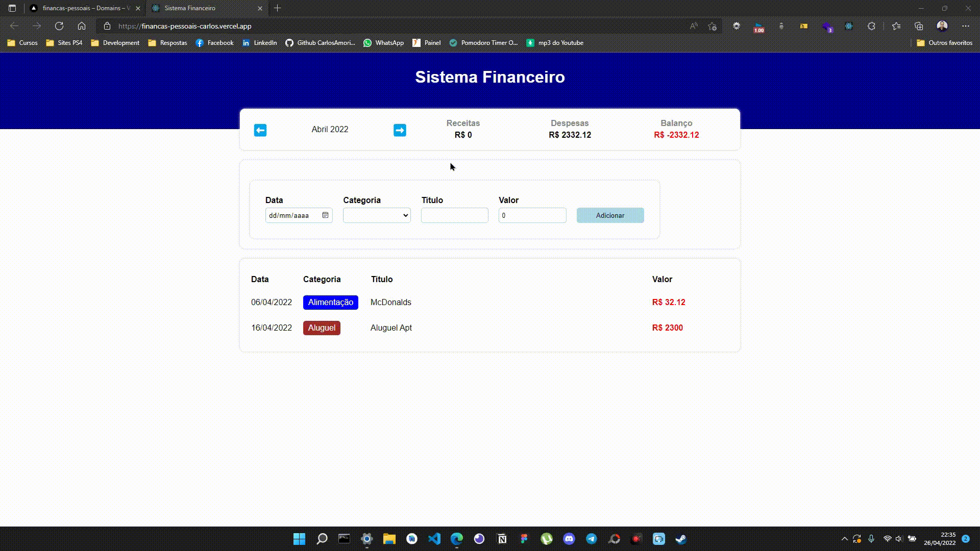
Task: Click into the Data date field
Action: 299,215
